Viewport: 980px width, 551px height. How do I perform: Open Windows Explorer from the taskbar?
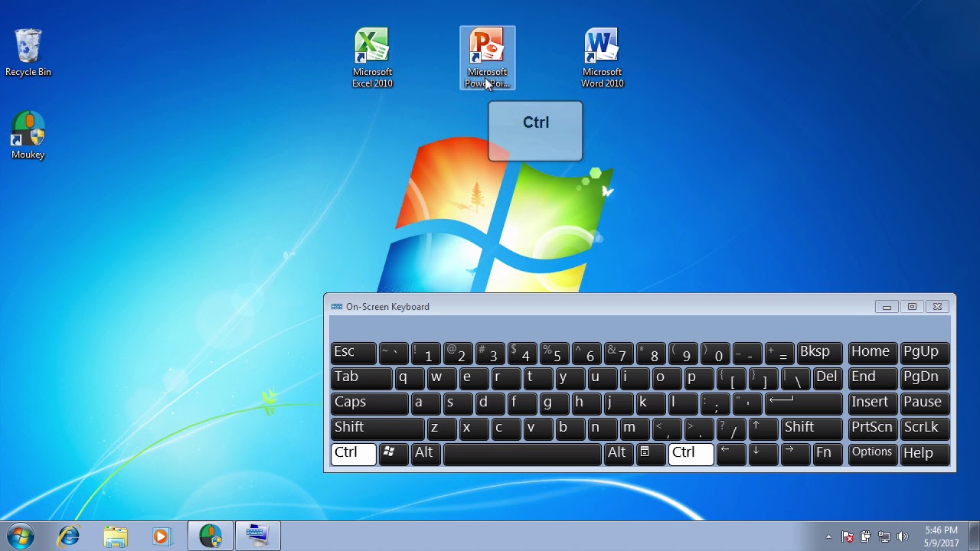(x=115, y=535)
